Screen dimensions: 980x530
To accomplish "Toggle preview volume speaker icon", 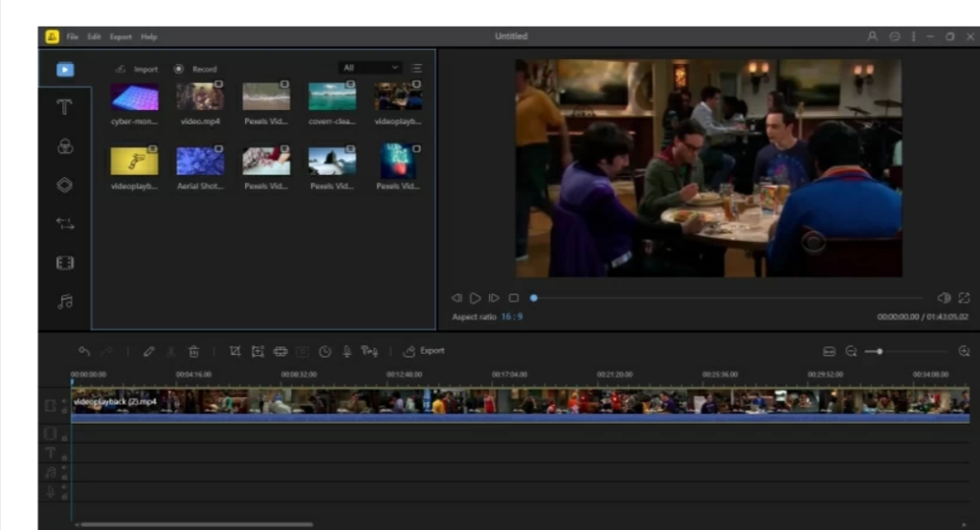I will (944, 298).
